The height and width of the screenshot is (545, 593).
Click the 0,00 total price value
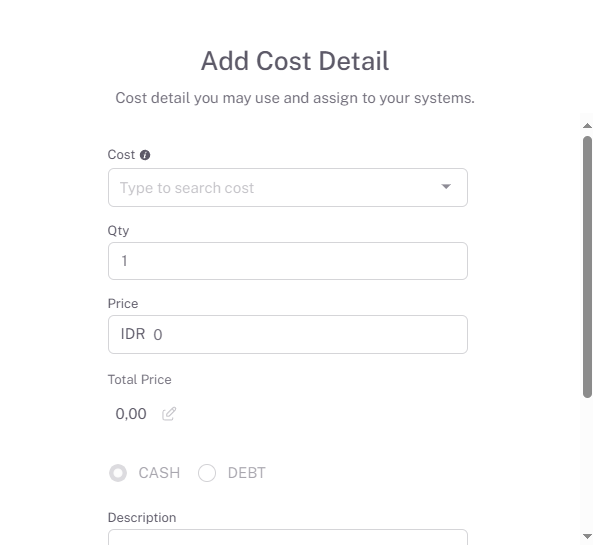pyautogui.click(x=131, y=414)
